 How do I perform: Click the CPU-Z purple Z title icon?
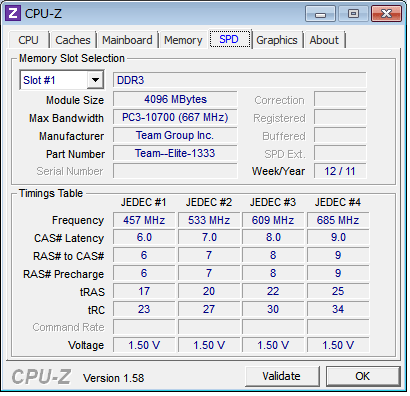pos(13,14)
